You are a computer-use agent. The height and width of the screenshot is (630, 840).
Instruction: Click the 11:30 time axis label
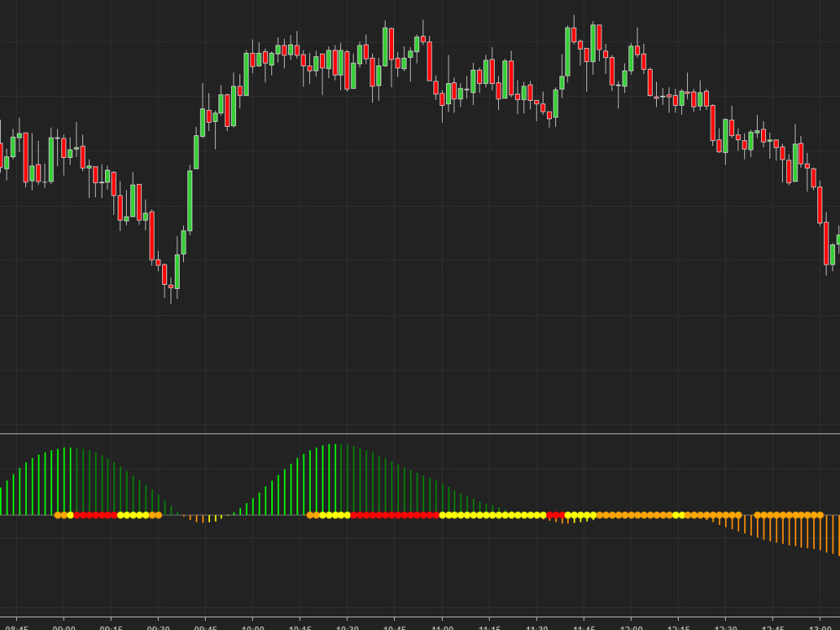(x=536, y=627)
